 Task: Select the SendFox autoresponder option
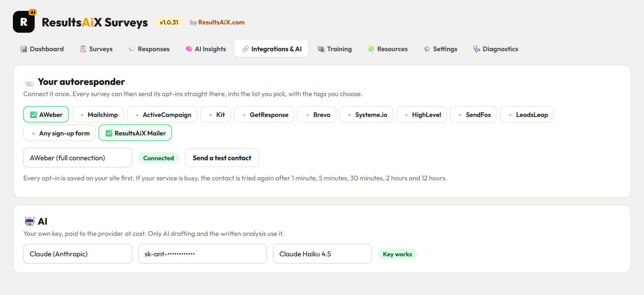[x=473, y=114]
